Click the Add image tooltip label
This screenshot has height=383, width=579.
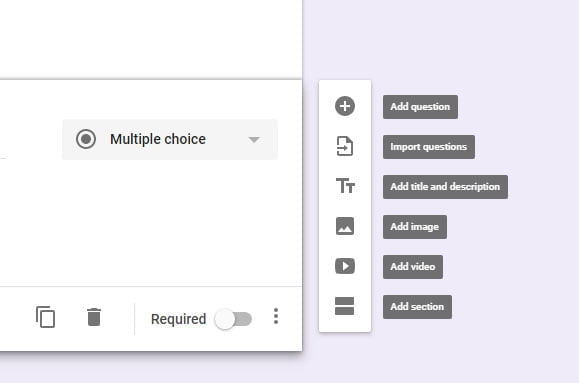[415, 227]
